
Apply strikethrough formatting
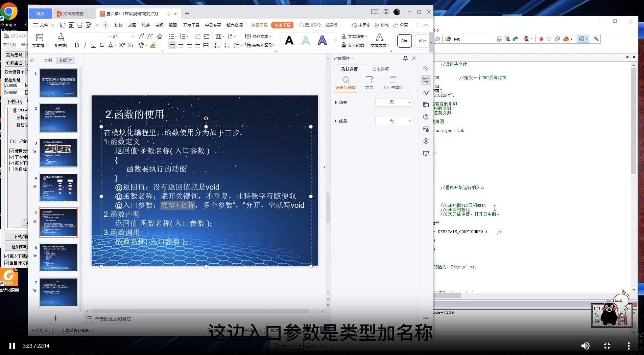[102, 45]
